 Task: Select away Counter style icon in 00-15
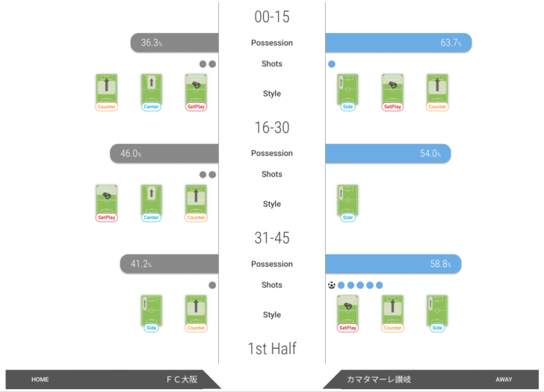[x=437, y=92]
